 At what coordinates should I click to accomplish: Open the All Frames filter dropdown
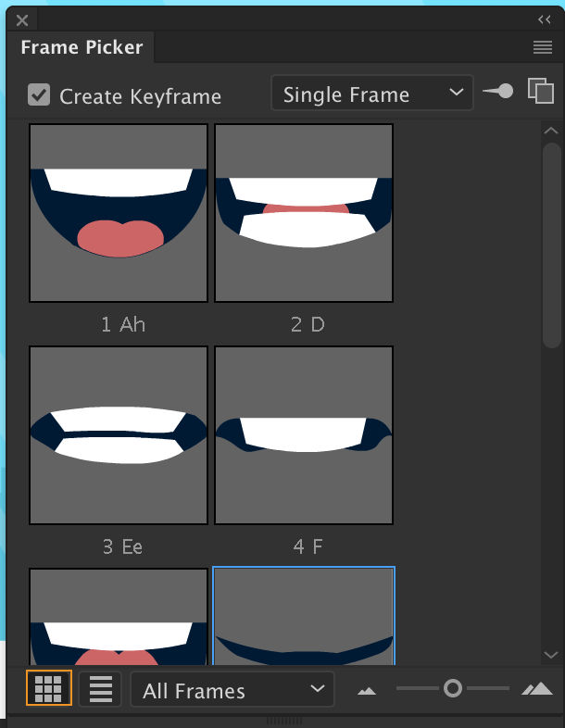(x=232, y=689)
